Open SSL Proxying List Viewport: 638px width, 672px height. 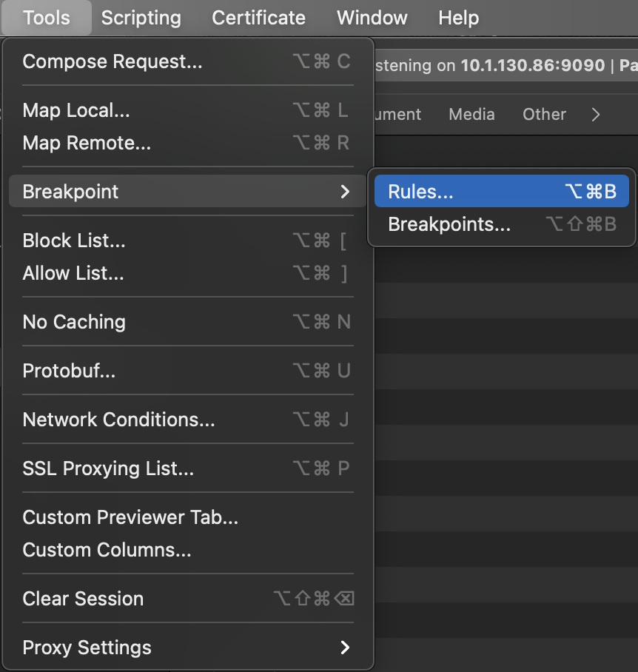point(108,468)
